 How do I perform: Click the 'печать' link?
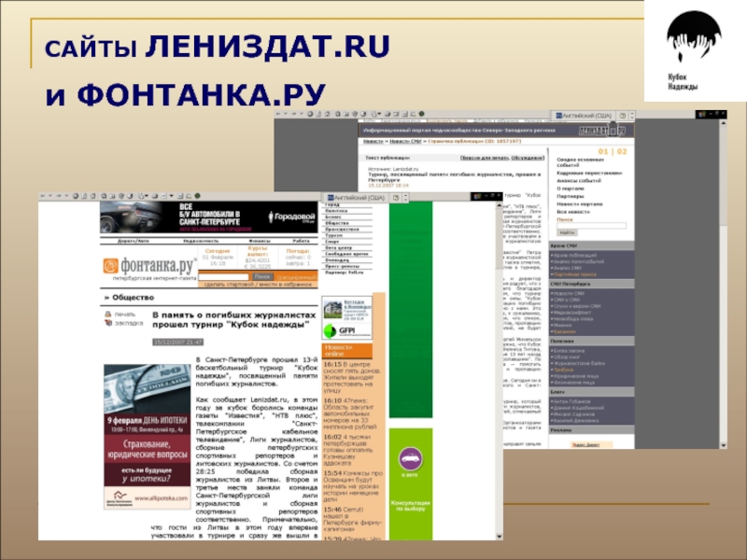tap(125, 315)
